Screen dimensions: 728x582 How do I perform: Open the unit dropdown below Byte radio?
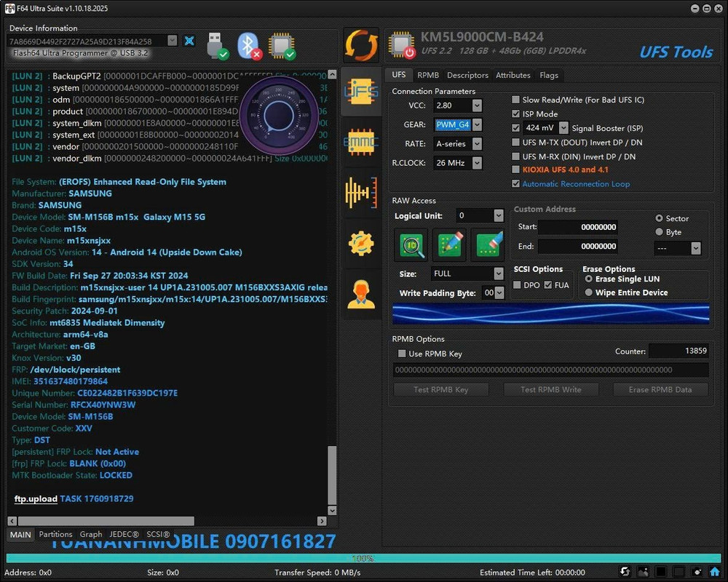pos(695,248)
